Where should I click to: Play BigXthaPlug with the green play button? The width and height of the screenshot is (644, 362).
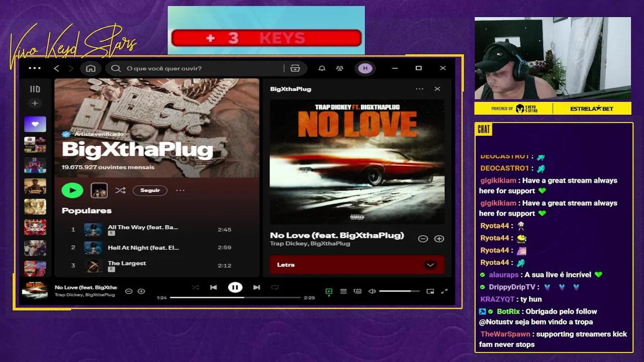pyautogui.click(x=72, y=190)
